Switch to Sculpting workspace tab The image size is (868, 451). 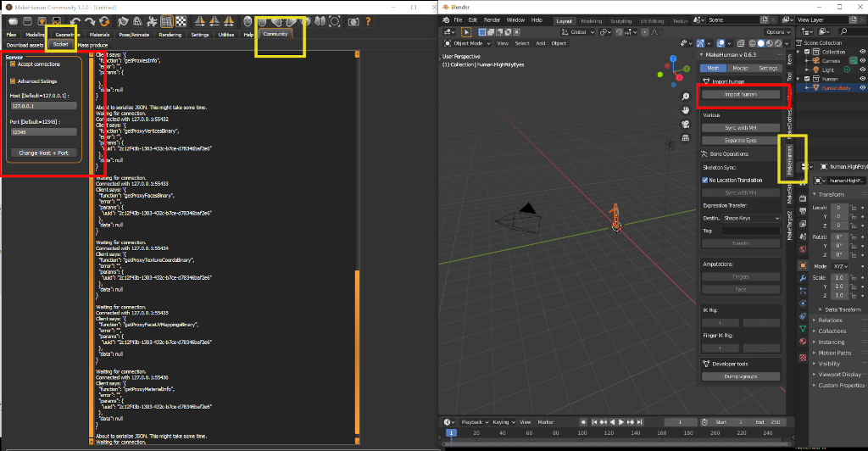(620, 21)
